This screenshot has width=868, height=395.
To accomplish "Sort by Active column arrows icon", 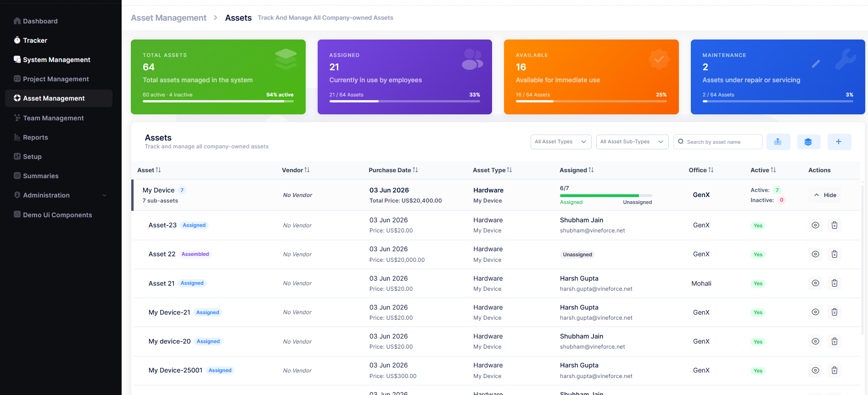I will click(x=773, y=170).
